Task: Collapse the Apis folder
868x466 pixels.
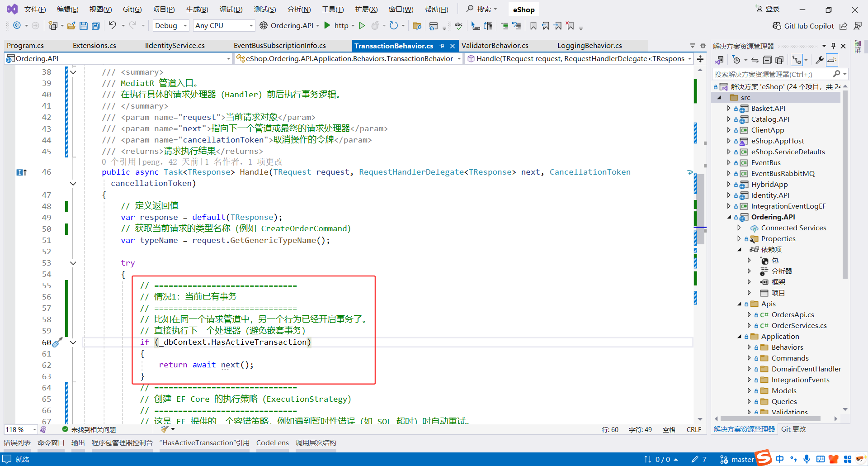Action: (740, 304)
